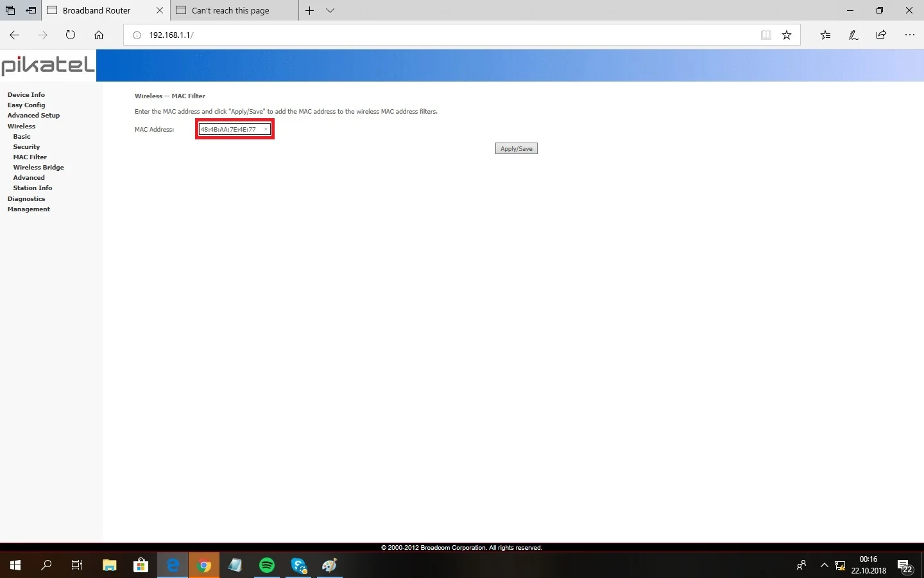Image resolution: width=924 pixels, height=578 pixels.
Task: Open Task View on taskbar
Action: 77,565
